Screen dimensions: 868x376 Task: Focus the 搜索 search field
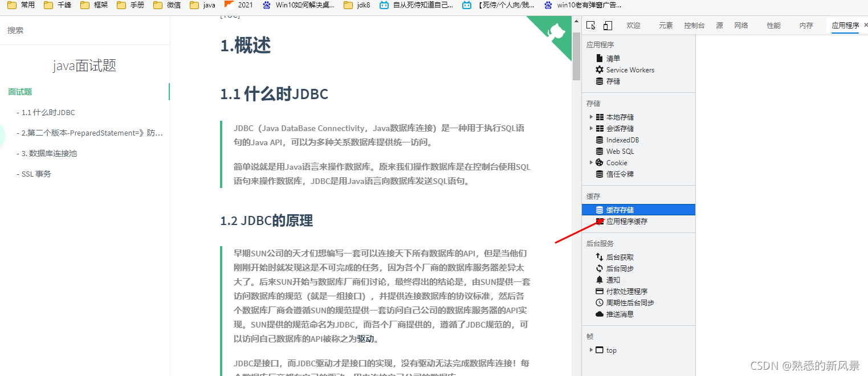coord(85,30)
